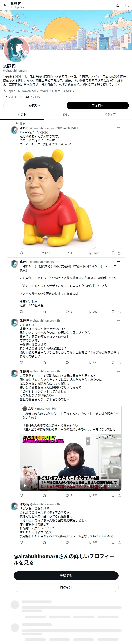Expand options on the ナガノ先生 post

tap(118, 504)
